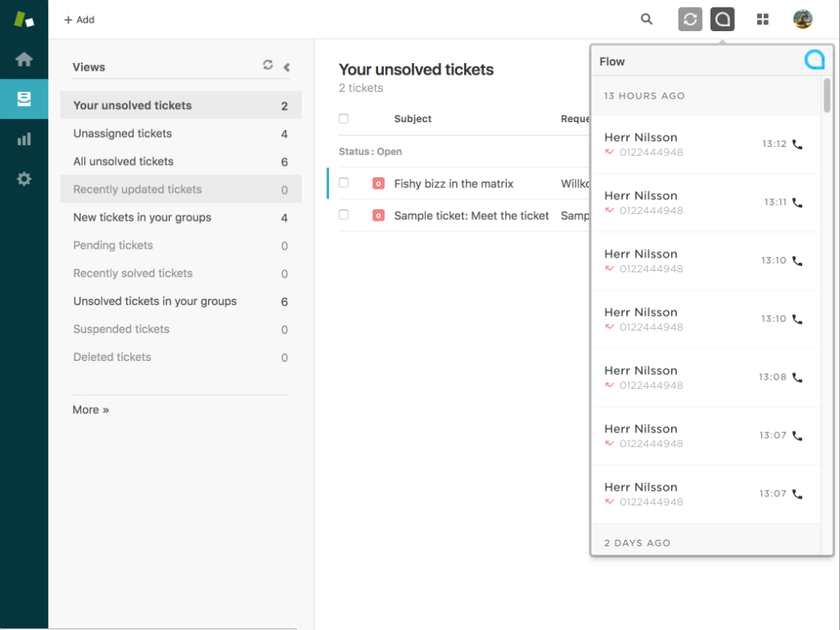The image size is (840, 630).
Task: Tick the select-all tickets checkbox in header
Action: point(344,119)
